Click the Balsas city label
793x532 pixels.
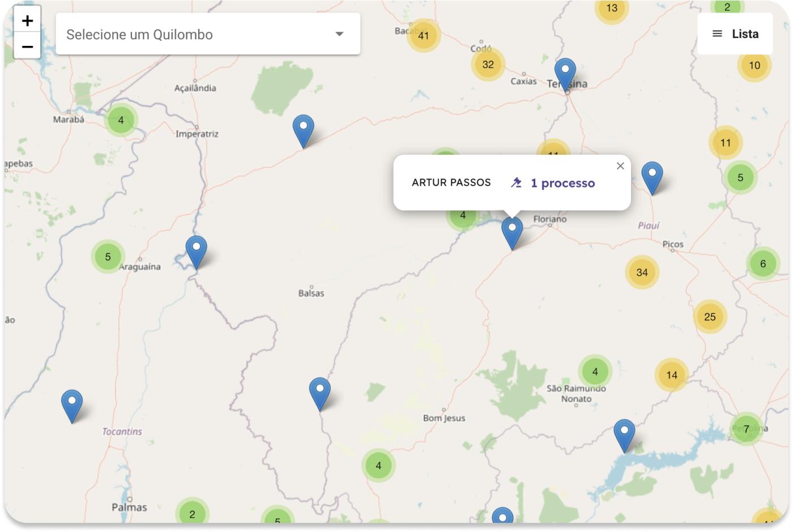[312, 293]
